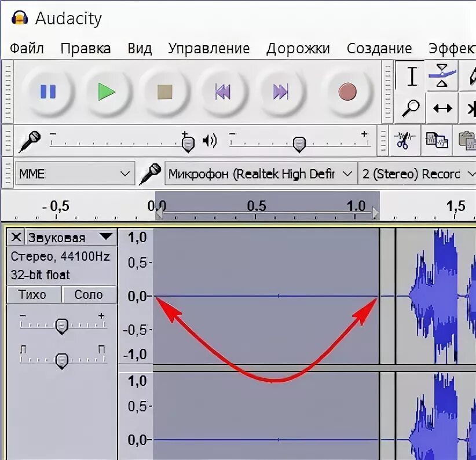The image size is (476, 460).
Task: Open the Управление menu
Action: (x=209, y=49)
